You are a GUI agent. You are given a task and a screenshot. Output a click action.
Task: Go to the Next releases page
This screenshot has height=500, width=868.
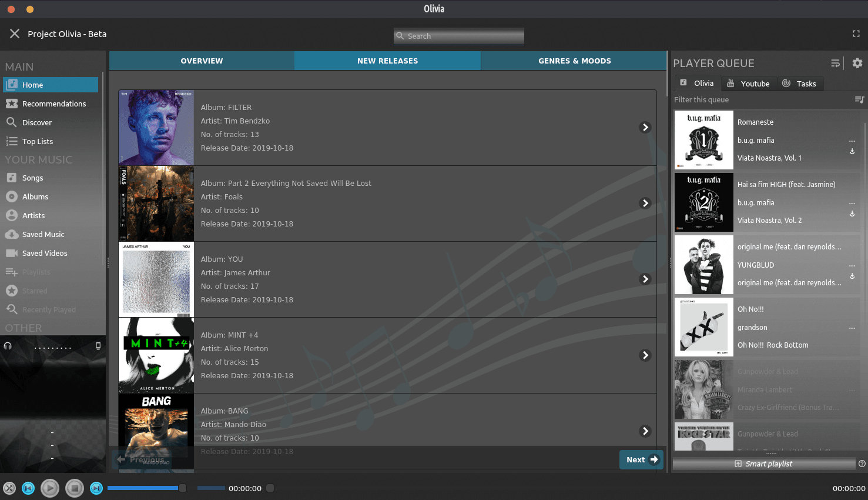[x=641, y=459]
